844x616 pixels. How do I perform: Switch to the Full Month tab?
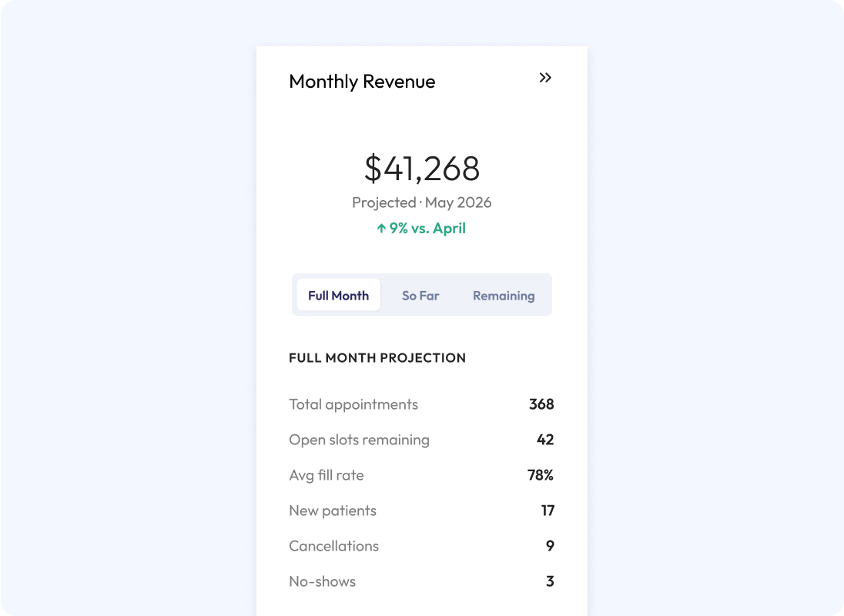click(339, 295)
